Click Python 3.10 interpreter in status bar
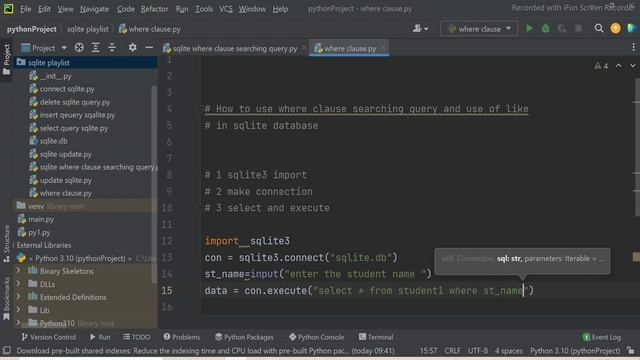Screen dimensions: 640x360 575,351
